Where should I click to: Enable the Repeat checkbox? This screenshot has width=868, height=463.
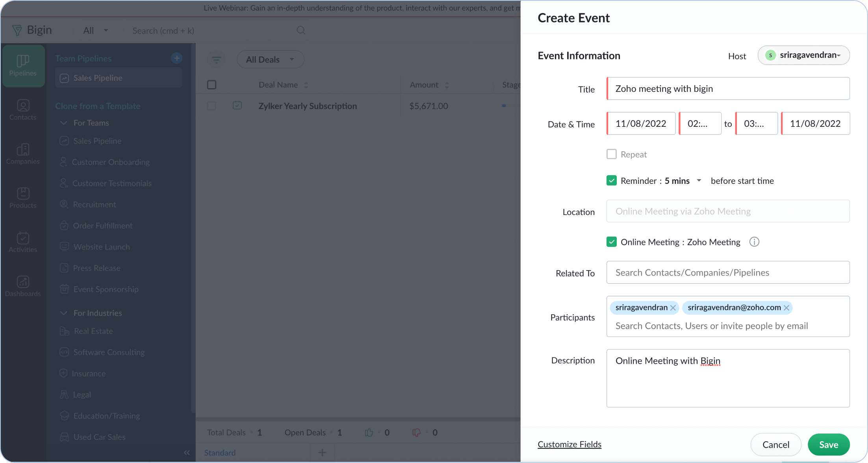[x=611, y=154]
